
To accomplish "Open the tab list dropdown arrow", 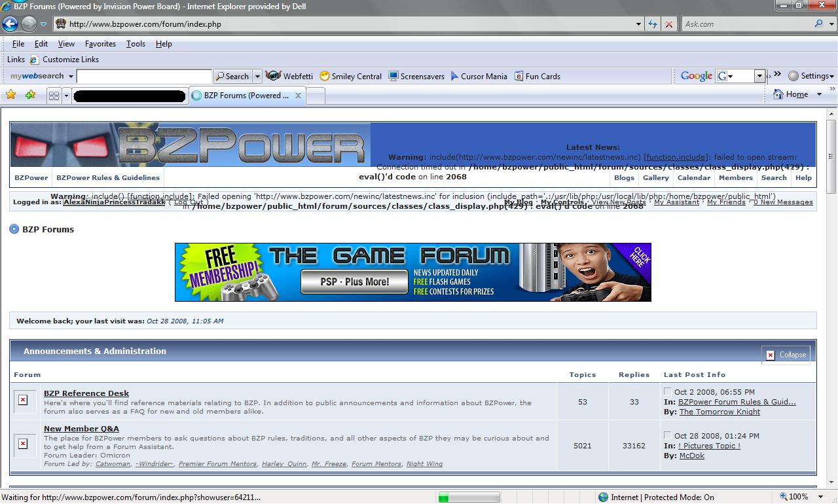I will pyautogui.click(x=66, y=96).
